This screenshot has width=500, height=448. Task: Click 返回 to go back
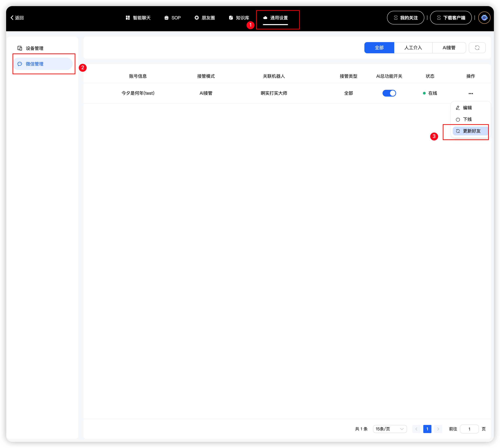click(x=17, y=18)
